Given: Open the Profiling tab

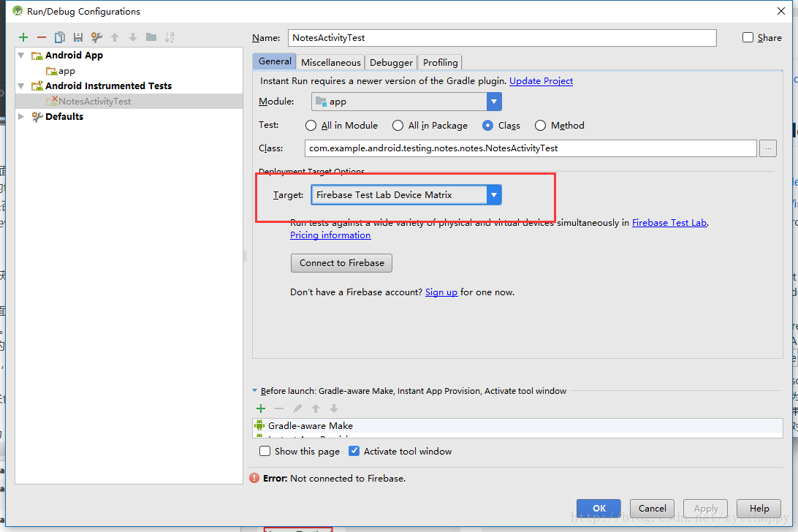Looking at the screenshot, I should tap(440, 62).
